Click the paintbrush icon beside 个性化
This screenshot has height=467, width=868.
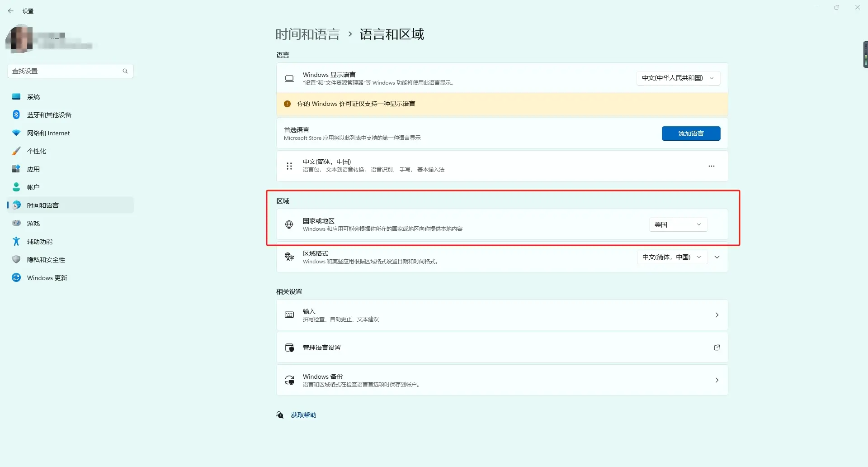tap(16, 151)
